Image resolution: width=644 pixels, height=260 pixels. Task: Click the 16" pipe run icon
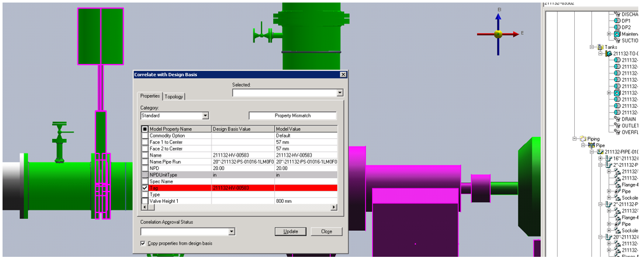[608, 159]
